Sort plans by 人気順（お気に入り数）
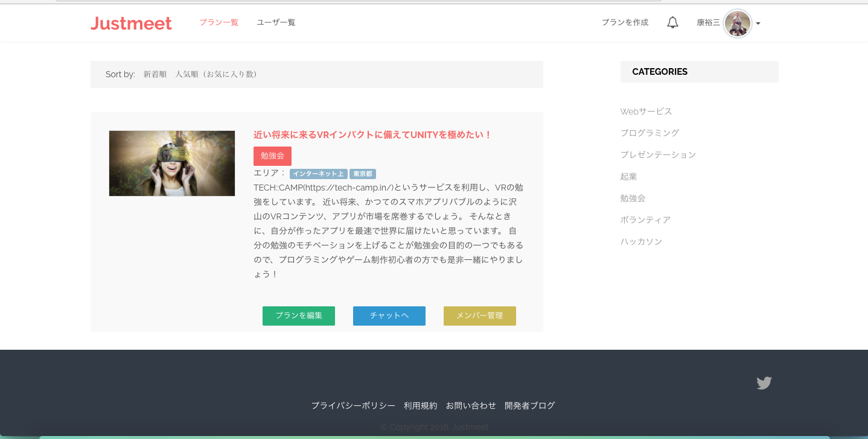Viewport: 868px width, 439px height. click(217, 74)
